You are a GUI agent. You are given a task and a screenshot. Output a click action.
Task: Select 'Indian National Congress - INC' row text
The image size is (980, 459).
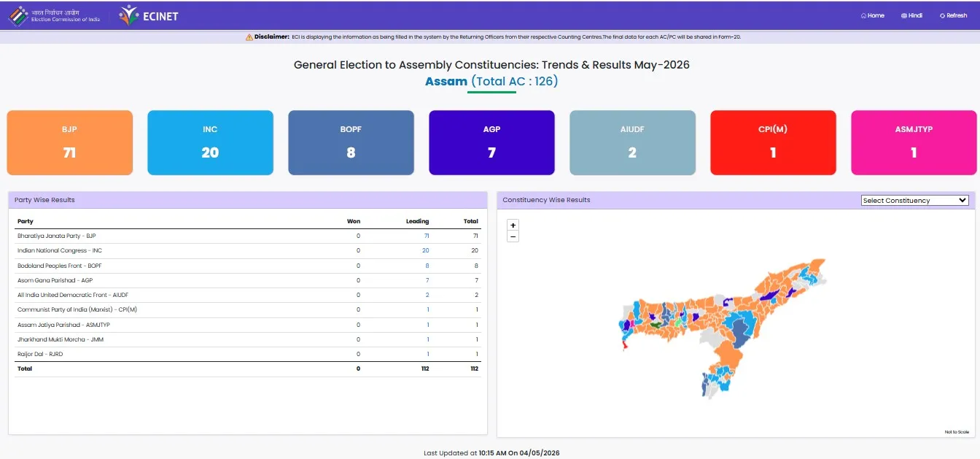coord(60,250)
